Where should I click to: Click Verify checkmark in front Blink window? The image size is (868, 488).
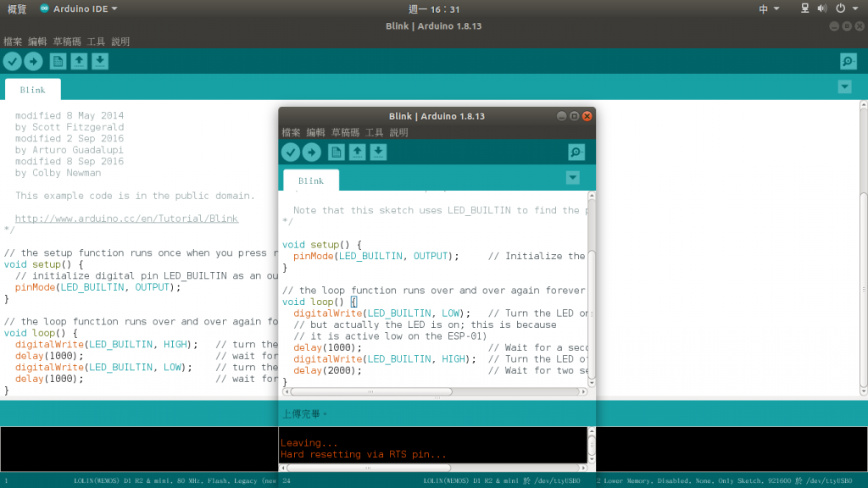click(x=291, y=152)
